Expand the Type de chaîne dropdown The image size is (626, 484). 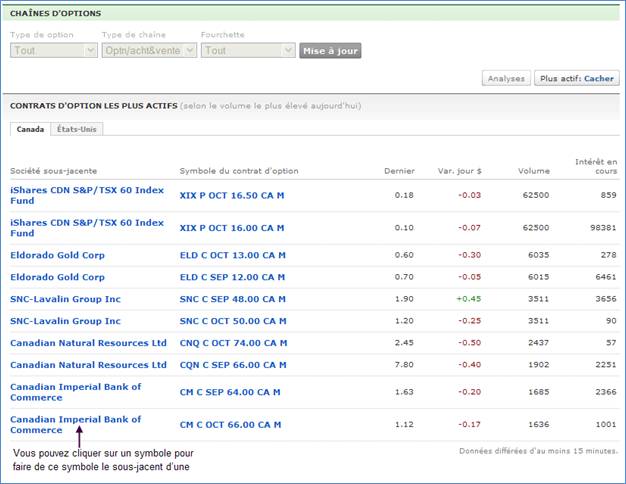click(149, 50)
